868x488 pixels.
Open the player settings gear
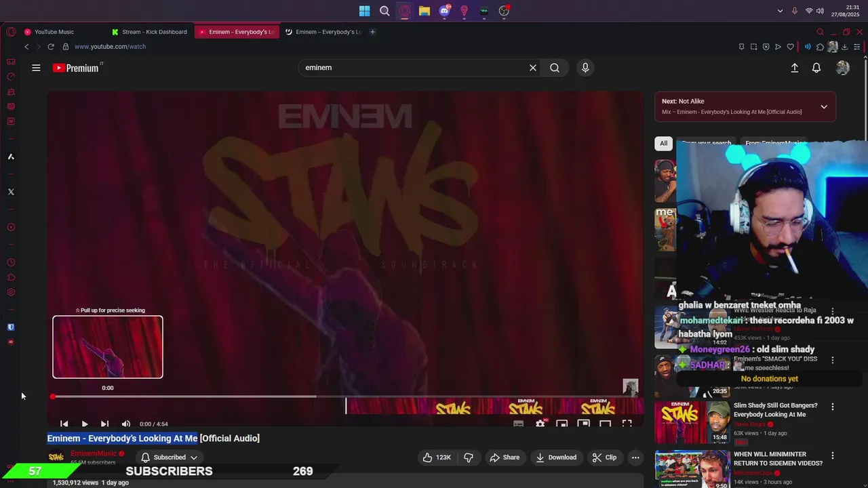click(x=540, y=424)
